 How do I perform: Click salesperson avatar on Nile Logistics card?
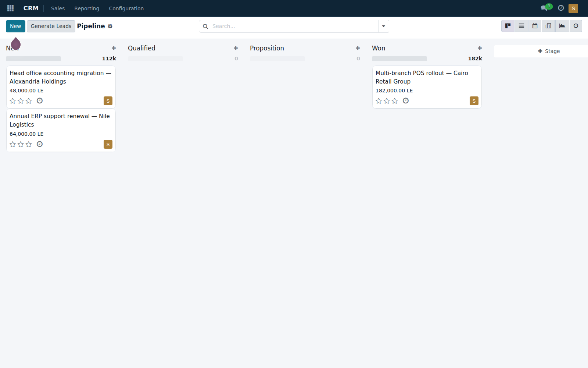click(x=108, y=144)
